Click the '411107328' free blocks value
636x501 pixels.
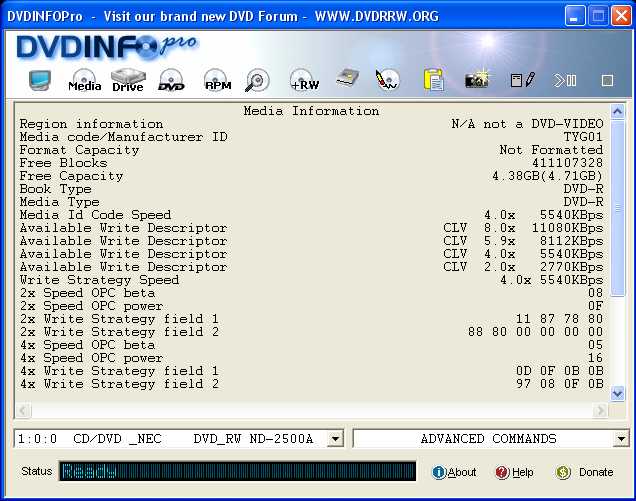point(567,163)
